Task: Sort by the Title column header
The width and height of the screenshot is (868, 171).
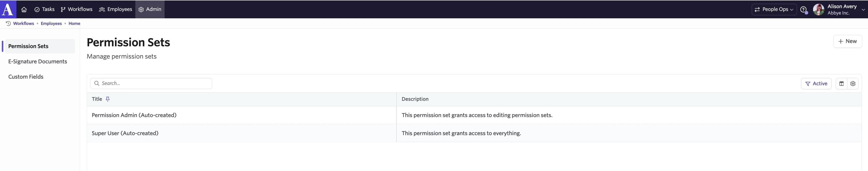Action: 97,99
